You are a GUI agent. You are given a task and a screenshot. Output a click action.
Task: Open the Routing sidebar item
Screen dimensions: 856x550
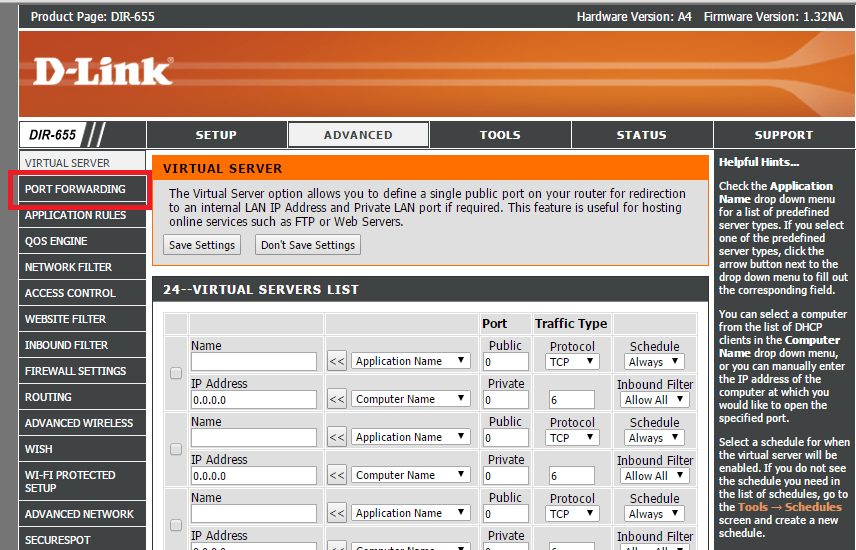(x=82, y=397)
